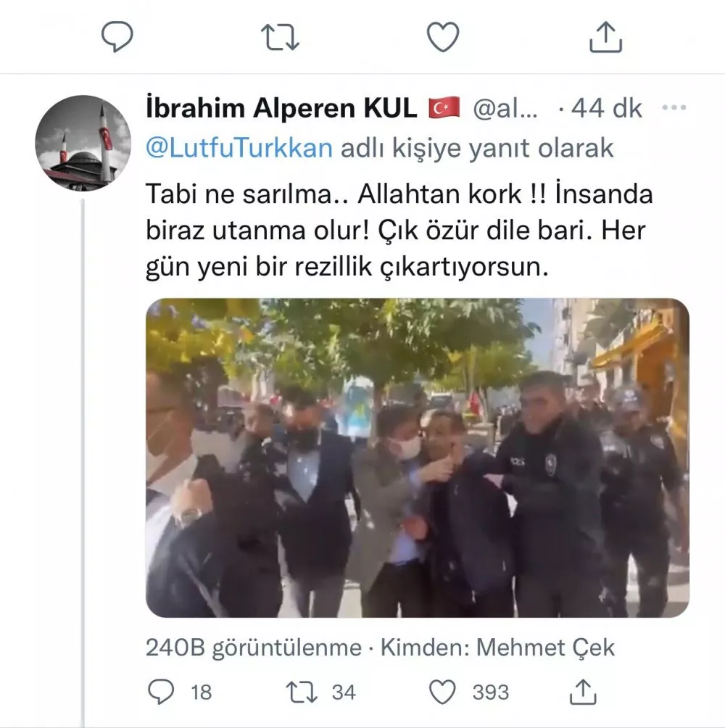Like the reply tweet with 393 likes
This screenshot has width=725, height=728.
[x=442, y=692]
